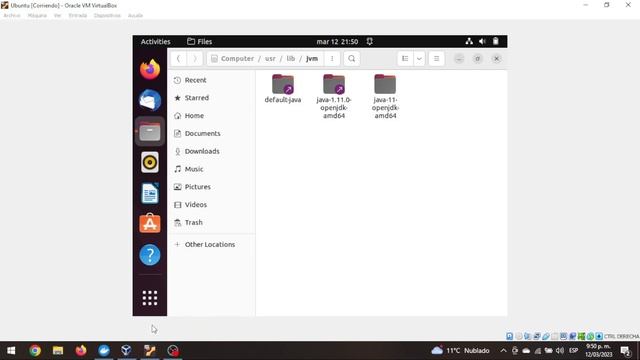Open File Explorer from the Windows taskbar

click(58, 351)
